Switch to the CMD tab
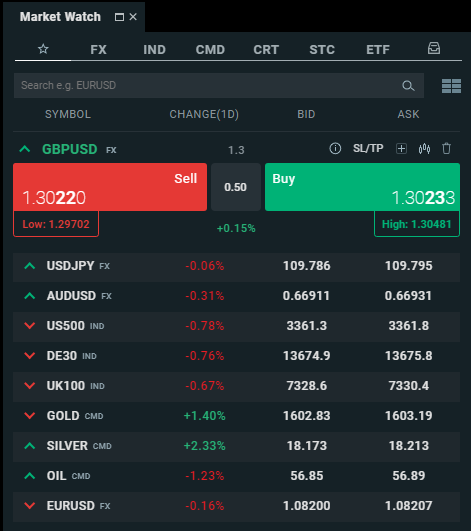Viewport: 471px width, 531px height. pos(210,50)
